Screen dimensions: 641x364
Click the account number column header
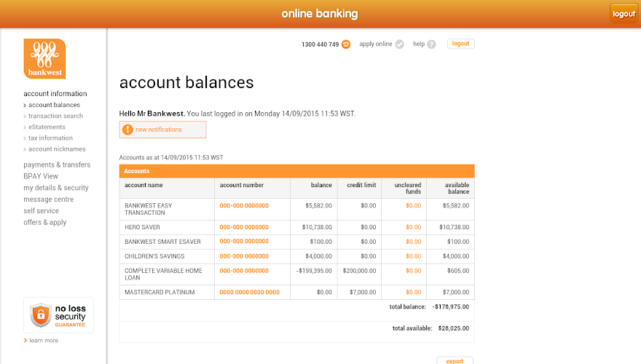coord(242,185)
